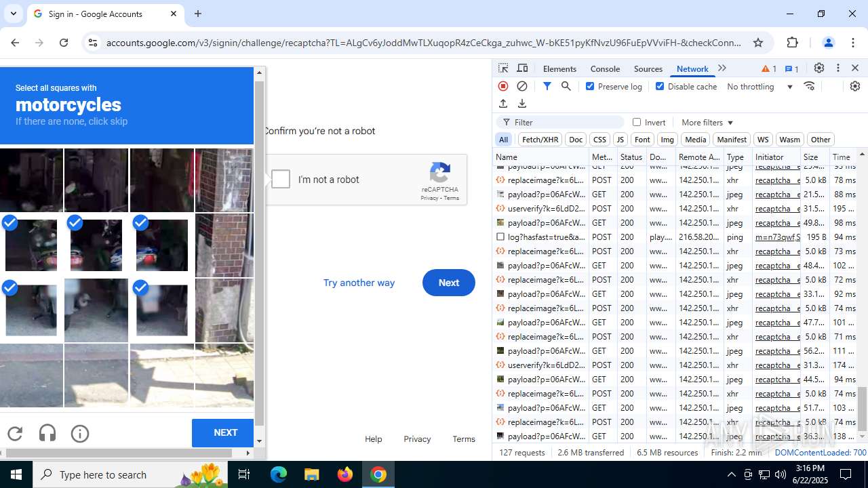Screen dimensions: 868x488
Task: Click the browser address bar URL
Action: pos(423,43)
